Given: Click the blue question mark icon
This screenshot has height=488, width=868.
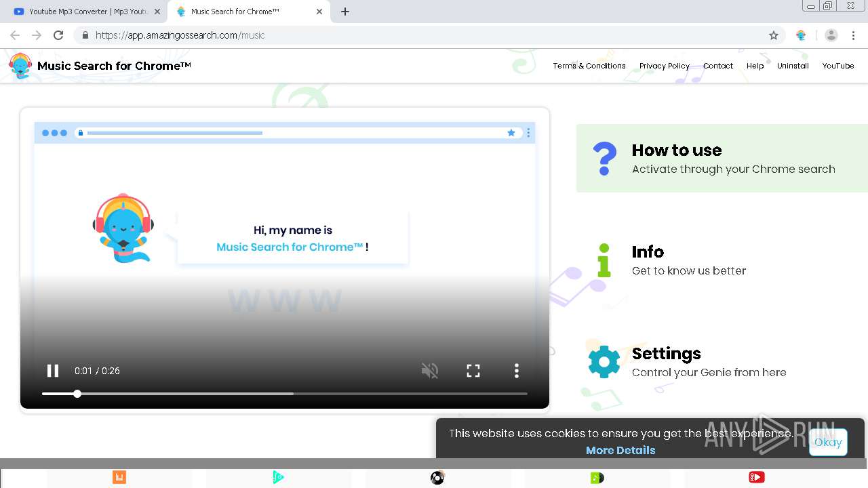Looking at the screenshot, I should point(604,159).
